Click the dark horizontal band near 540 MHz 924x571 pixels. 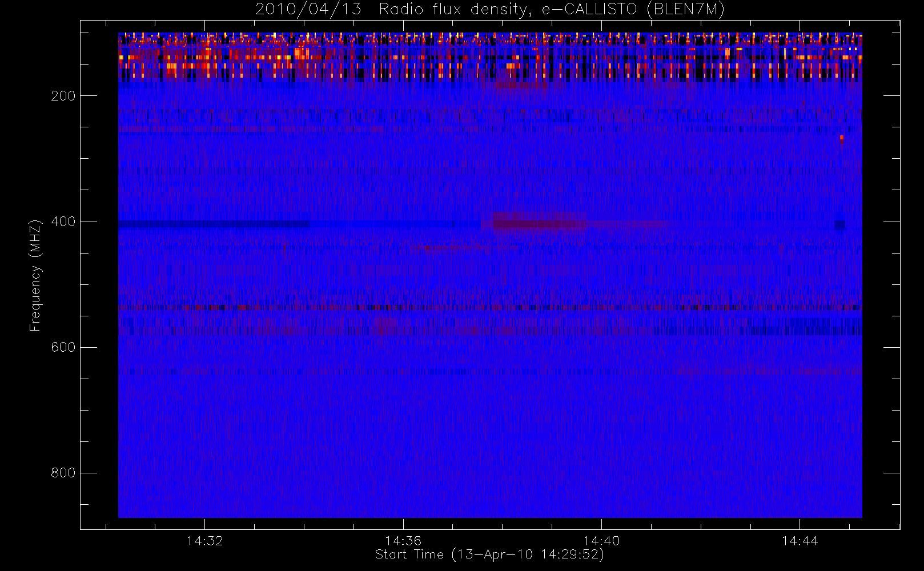490,308
